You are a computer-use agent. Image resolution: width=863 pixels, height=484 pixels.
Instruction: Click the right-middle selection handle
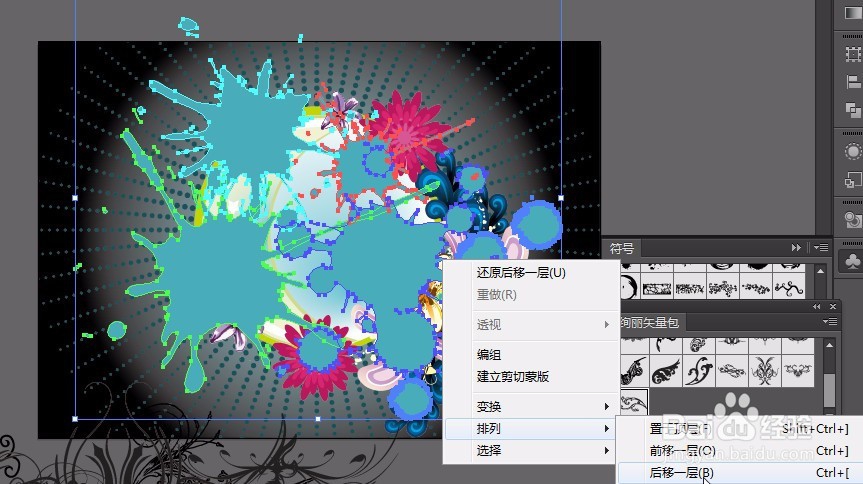pyautogui.click(x=561, y=198)
